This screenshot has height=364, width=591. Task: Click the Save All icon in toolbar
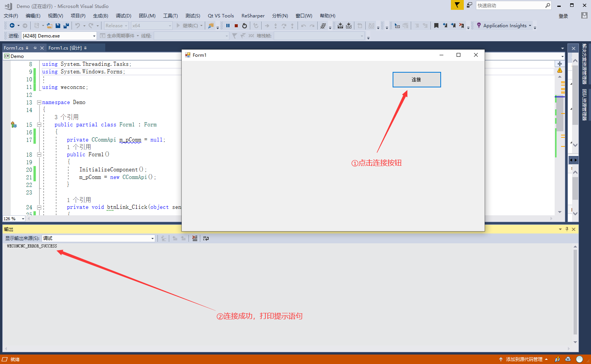click(66, 26)
